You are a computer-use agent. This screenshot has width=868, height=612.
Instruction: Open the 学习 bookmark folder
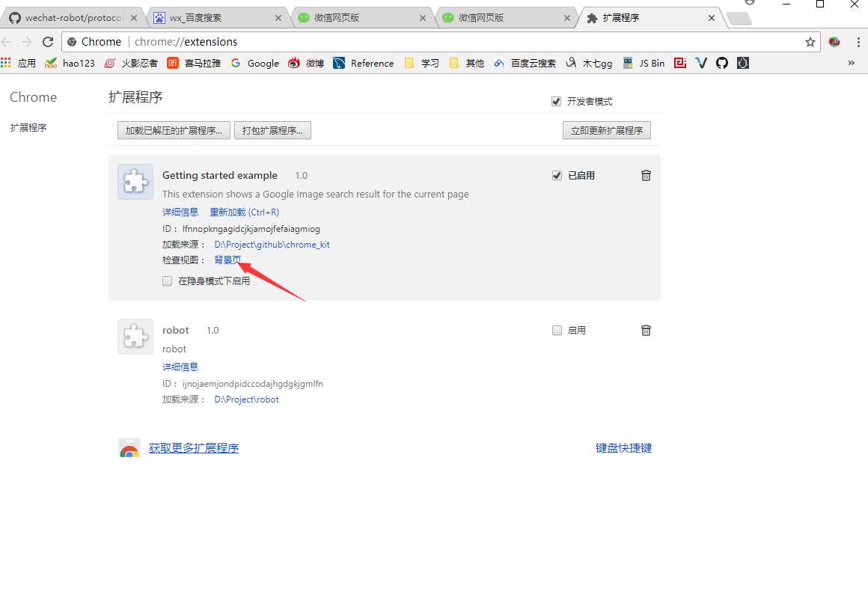[x=421, y=63]
